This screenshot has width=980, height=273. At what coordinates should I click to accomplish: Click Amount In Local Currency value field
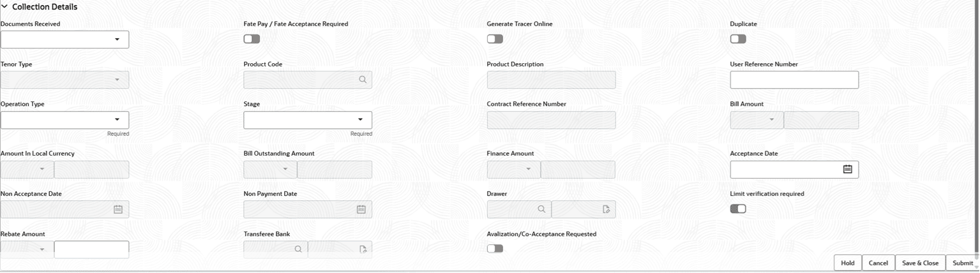[91, 170]
